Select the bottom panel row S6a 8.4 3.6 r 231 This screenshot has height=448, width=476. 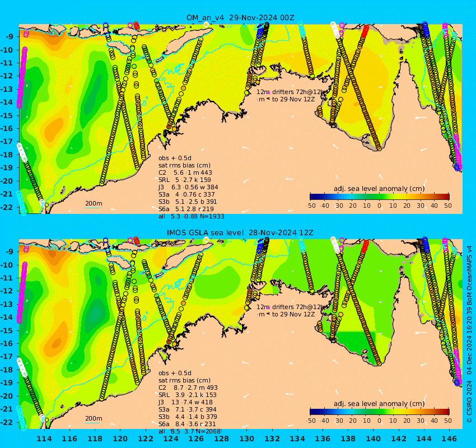point(187,424)
